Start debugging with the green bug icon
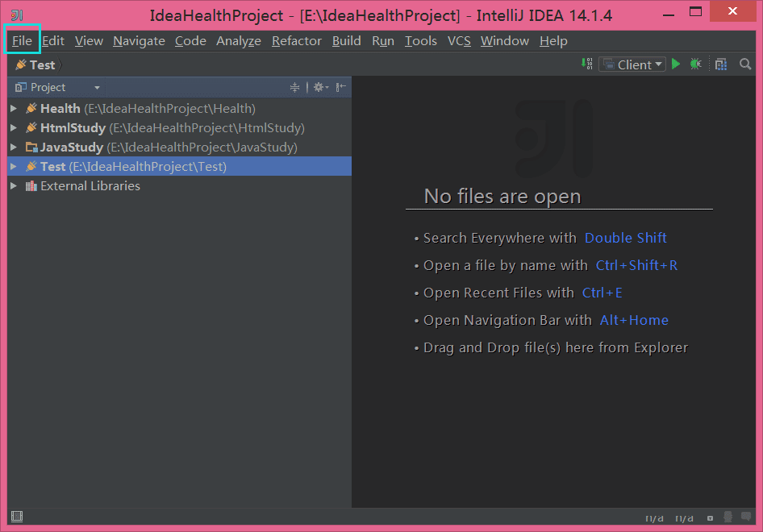The width and height of the screenshot is (763, 532). [x=696, y=64]
